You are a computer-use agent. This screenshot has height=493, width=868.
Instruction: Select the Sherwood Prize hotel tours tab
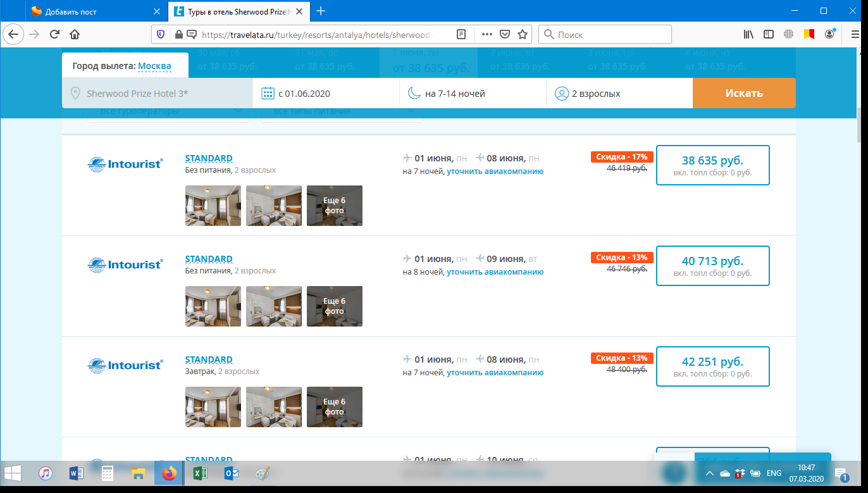pos(238,11)
